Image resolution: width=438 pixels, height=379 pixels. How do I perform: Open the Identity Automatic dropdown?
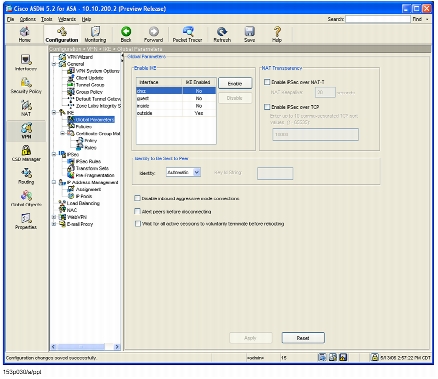(197, 172)
